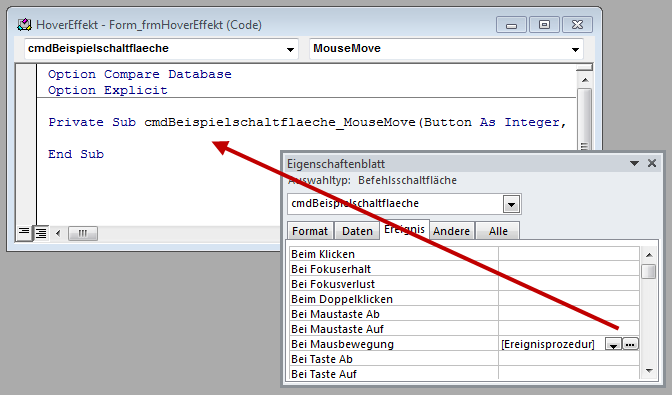Click the 'Bei Taste Ab' property label
This screenshot has width=672, height=395.
coord(322,359)
